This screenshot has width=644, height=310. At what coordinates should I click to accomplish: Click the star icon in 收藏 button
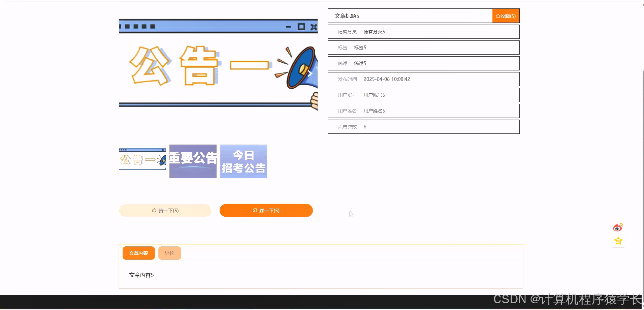tap(498, 16)
